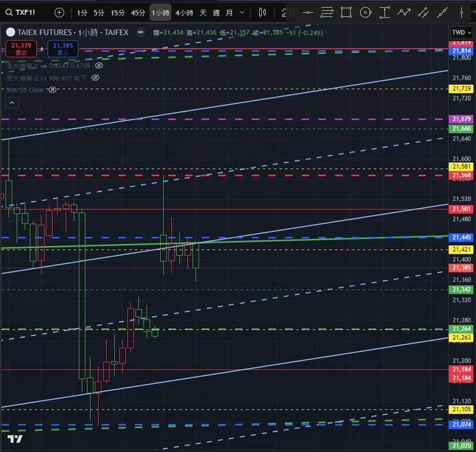Select the I-beam price range tool
The image size is (476, 452).
click(x=385, y=12)
